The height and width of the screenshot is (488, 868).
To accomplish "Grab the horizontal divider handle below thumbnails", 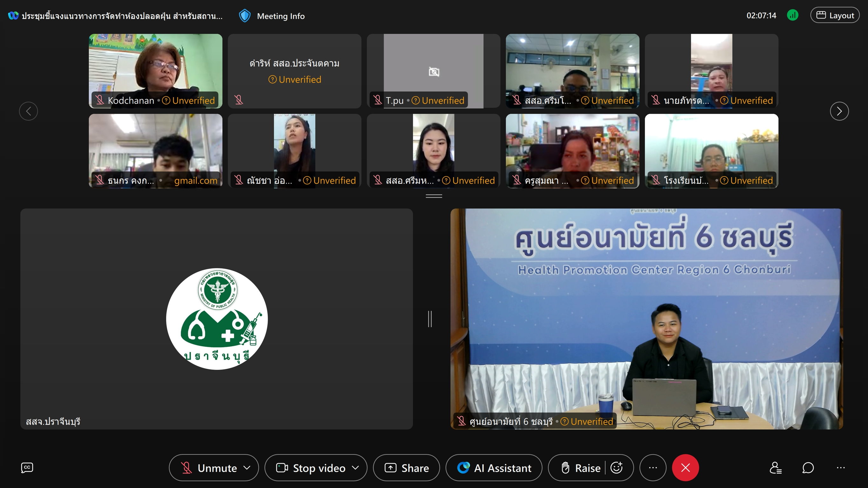I will point(434,196).
